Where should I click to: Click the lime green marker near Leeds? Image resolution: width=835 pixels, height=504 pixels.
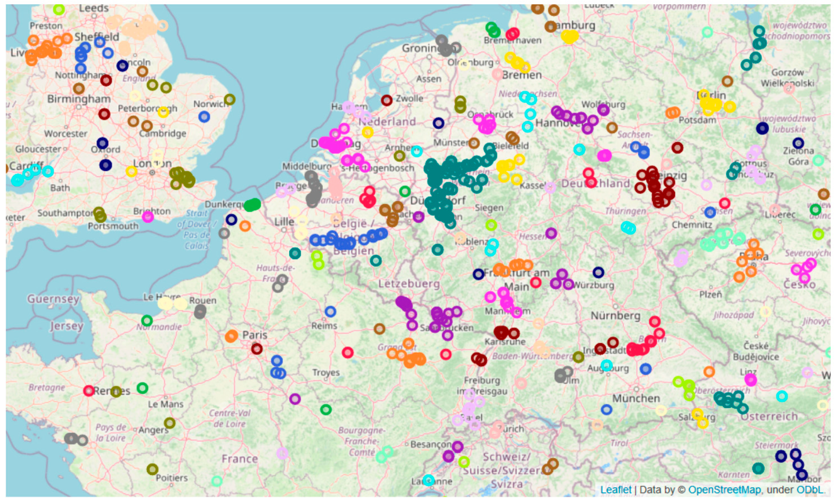[x=59, y=10]
